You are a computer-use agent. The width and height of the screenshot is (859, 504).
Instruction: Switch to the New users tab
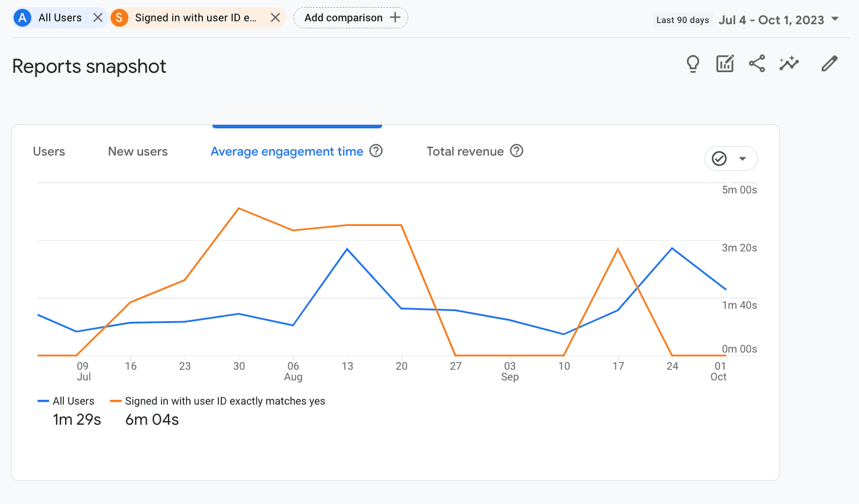click(x=138, y=151)
